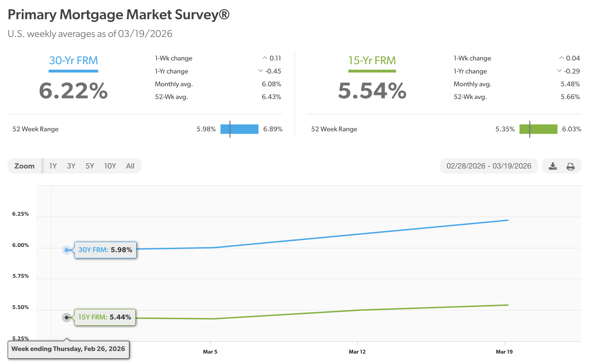The image size is (589, 364).
Task: Click the green 52 Week Range bar
Action: (x=538, y=129)
